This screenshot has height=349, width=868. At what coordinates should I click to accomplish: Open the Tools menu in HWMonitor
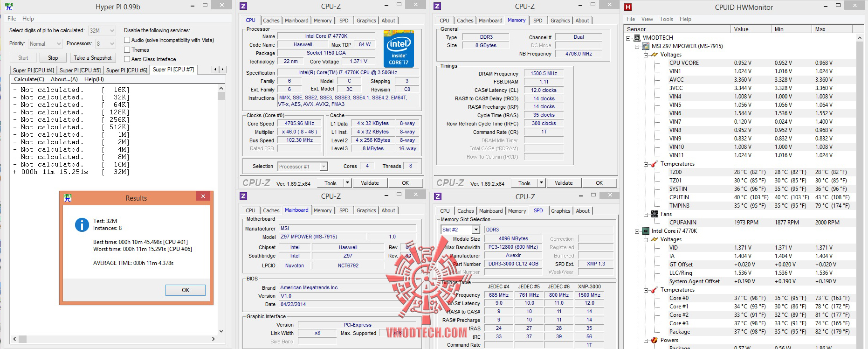(666, 19)
